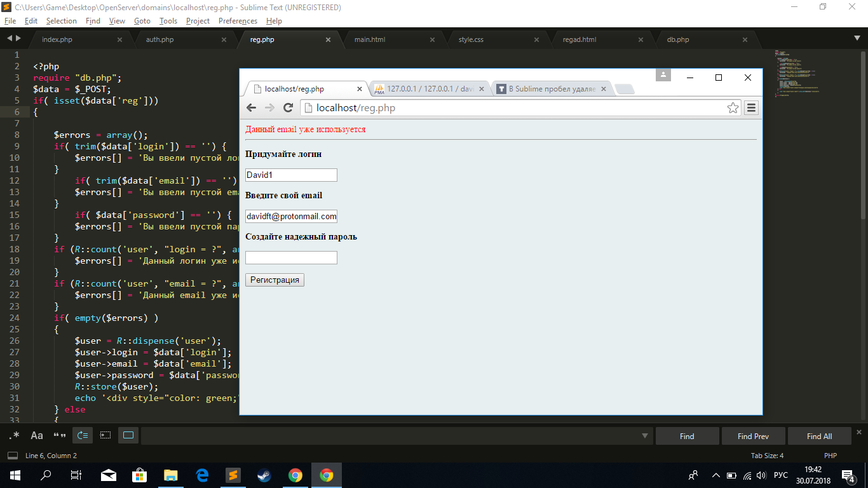The width and height of the screenshot is (868, 488).
Task: Click the browser back arrow
Action: pos(251,108)
